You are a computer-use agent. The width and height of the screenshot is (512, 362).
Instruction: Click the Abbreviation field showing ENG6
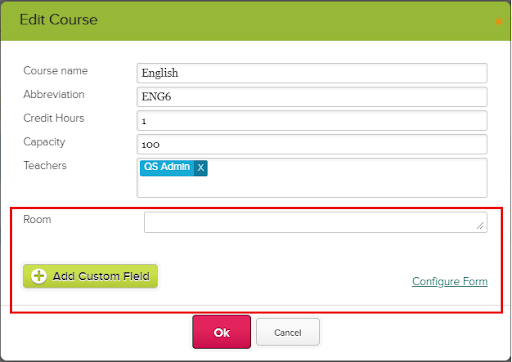pos(312,97)
